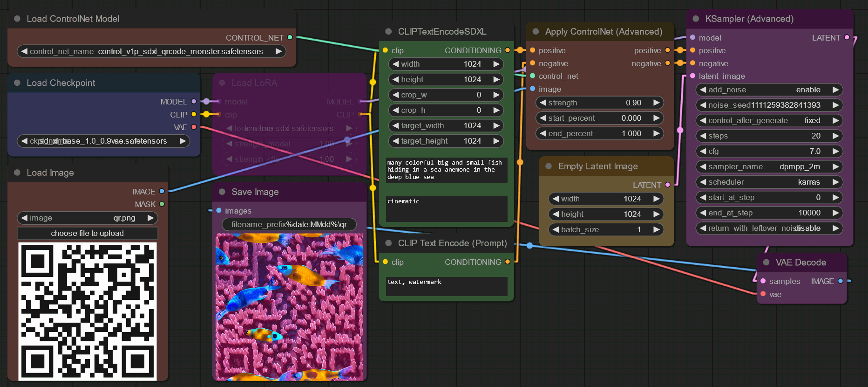Collapse the CLIPTextEncodeSDXL node via its dot

click(x=388, y=31)
